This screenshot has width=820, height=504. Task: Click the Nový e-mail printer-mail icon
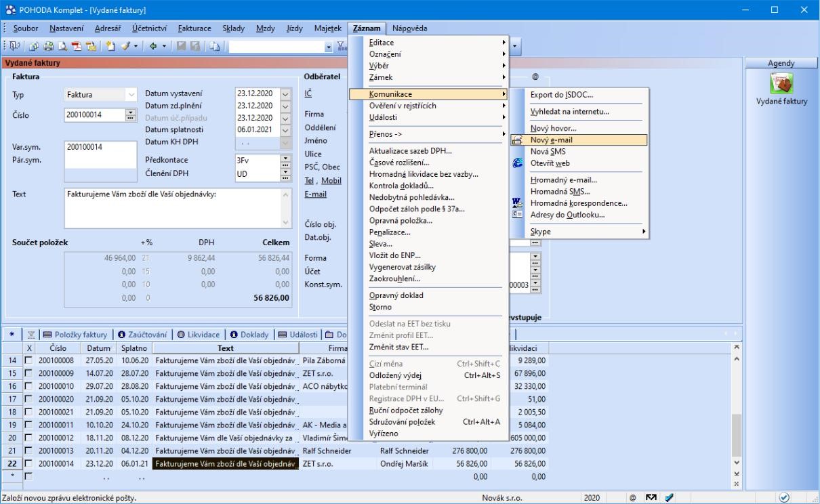coord(517,140)
